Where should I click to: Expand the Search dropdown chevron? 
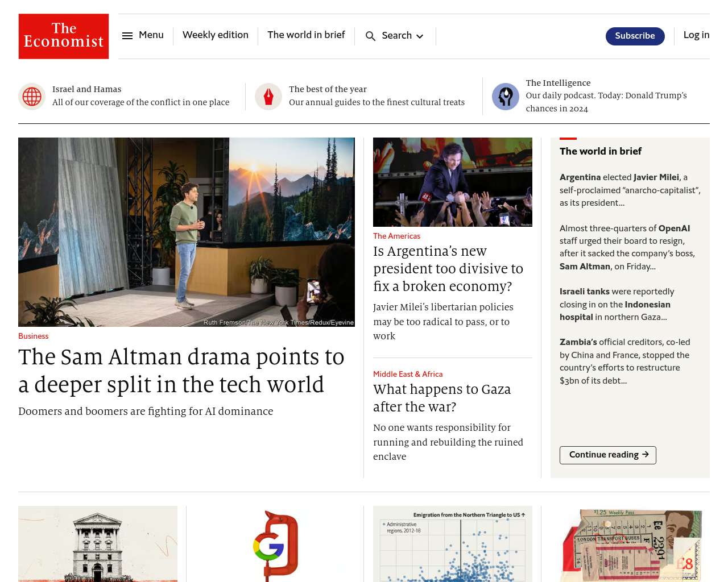(420, 36)
